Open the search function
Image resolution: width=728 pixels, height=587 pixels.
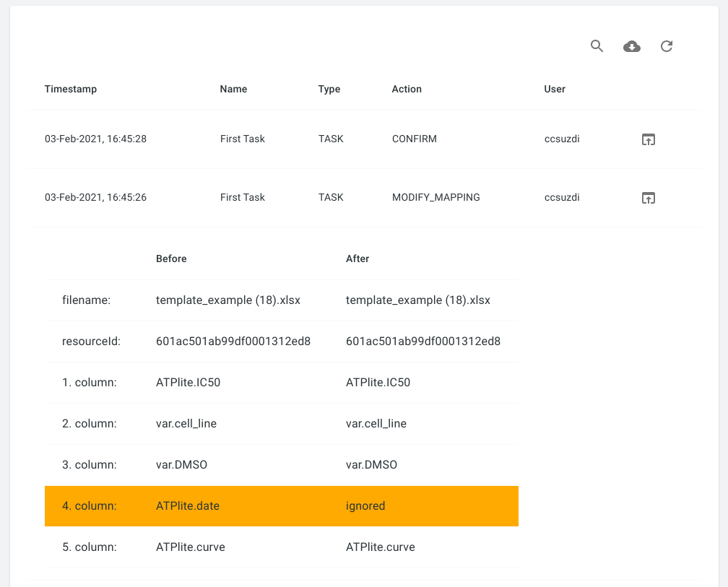click(x=597, y=45)
